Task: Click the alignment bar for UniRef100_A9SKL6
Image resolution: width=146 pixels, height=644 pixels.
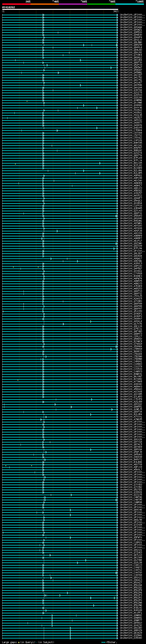Action: 60,321
